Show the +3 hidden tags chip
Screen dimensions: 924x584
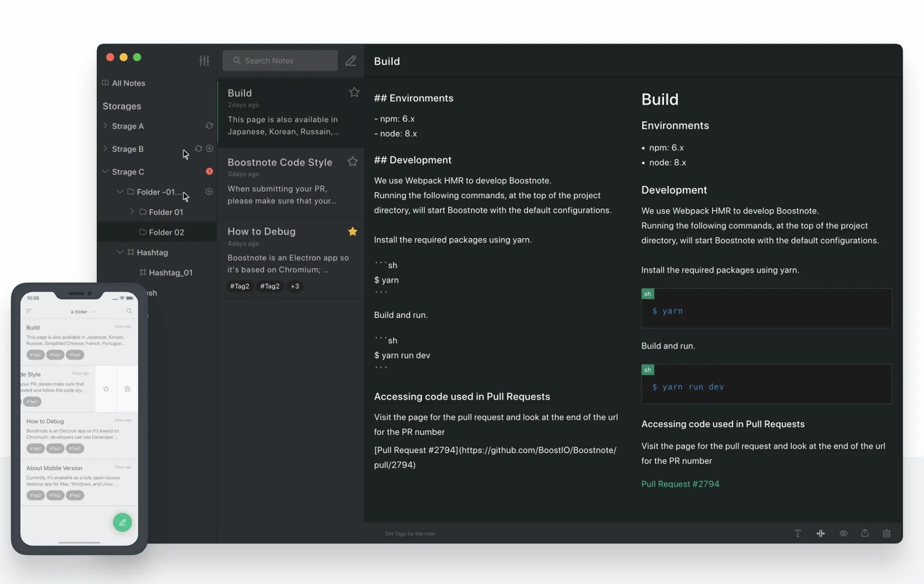tap(295, 286)
